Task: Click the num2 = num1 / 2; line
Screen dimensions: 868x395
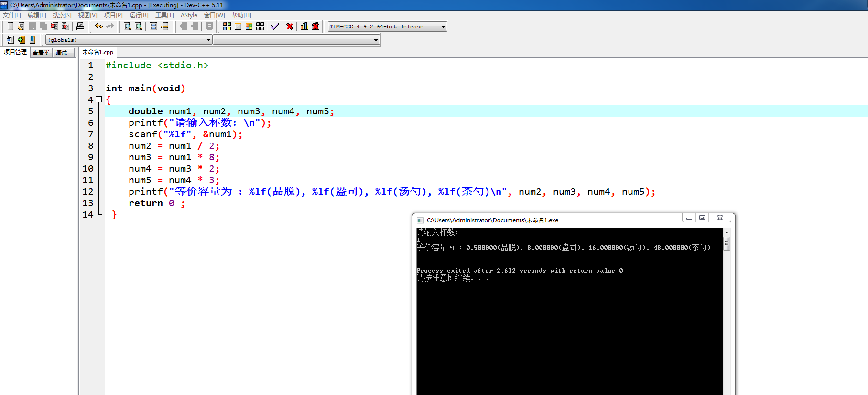Action: [174, 146]
